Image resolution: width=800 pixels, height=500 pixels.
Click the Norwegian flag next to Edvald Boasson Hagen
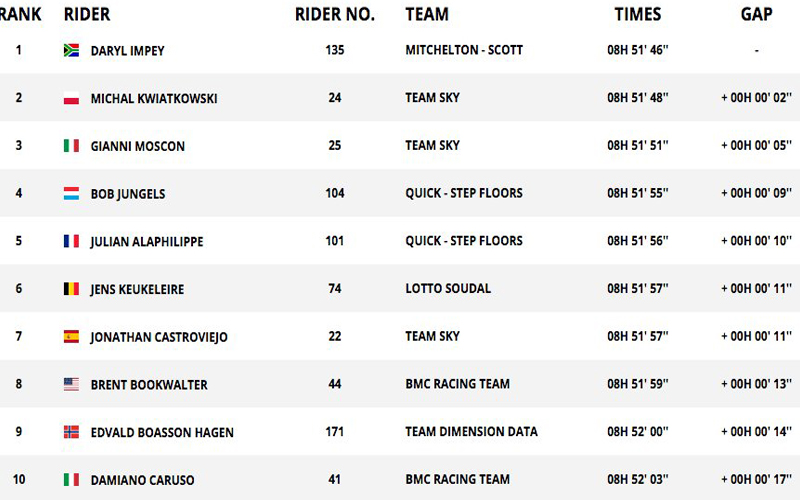(71, 432)
